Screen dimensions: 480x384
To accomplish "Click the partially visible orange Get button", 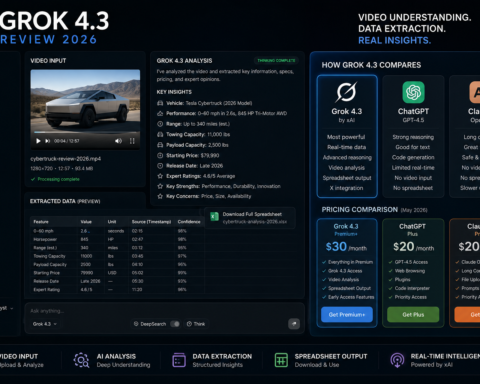I will click(467, 314).
